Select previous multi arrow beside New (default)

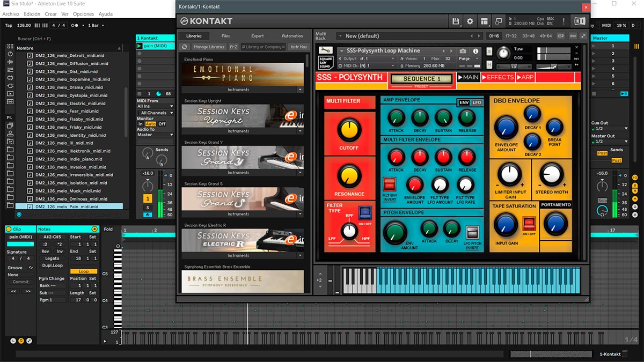click(x=472, y=36)
